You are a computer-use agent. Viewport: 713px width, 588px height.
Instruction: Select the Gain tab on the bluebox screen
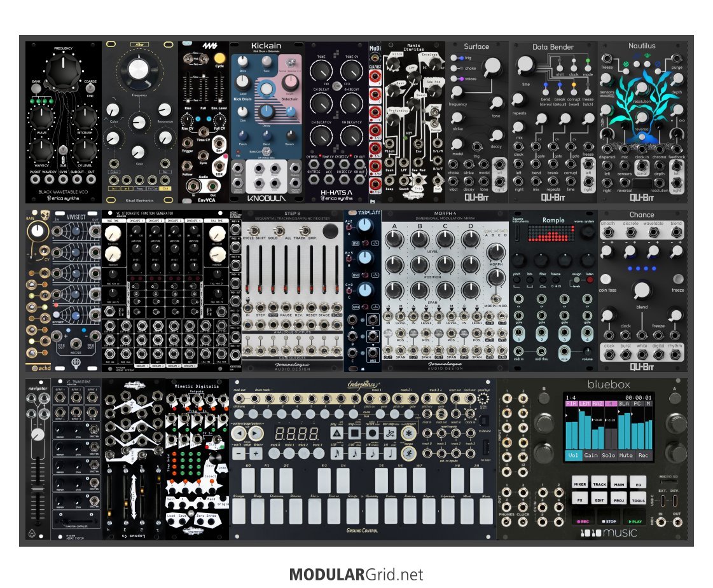[591, 455]
